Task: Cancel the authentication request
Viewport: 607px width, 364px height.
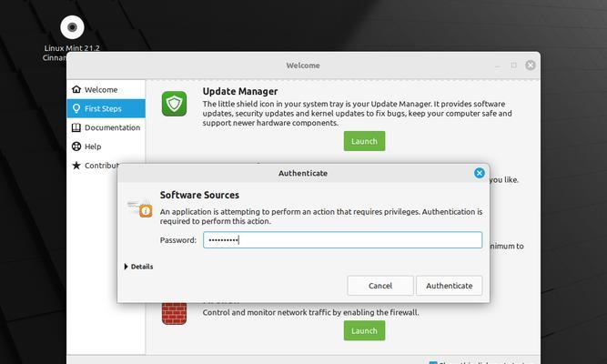Action: coord(380,286)
